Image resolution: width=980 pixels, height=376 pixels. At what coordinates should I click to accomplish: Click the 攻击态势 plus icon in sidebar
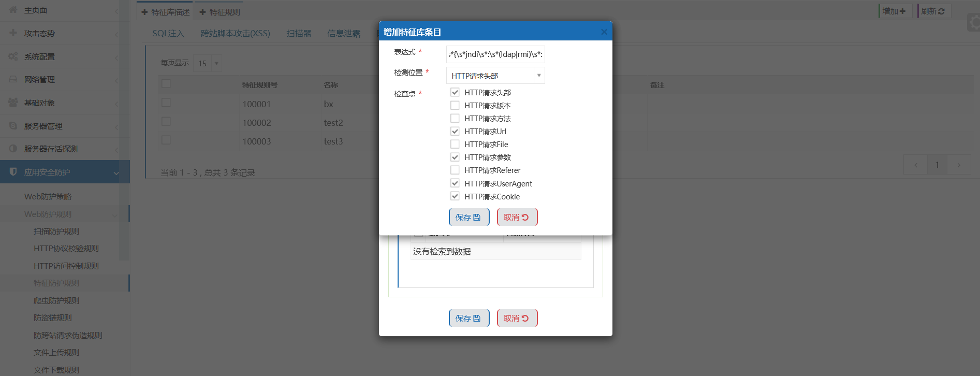pos(13,33)
